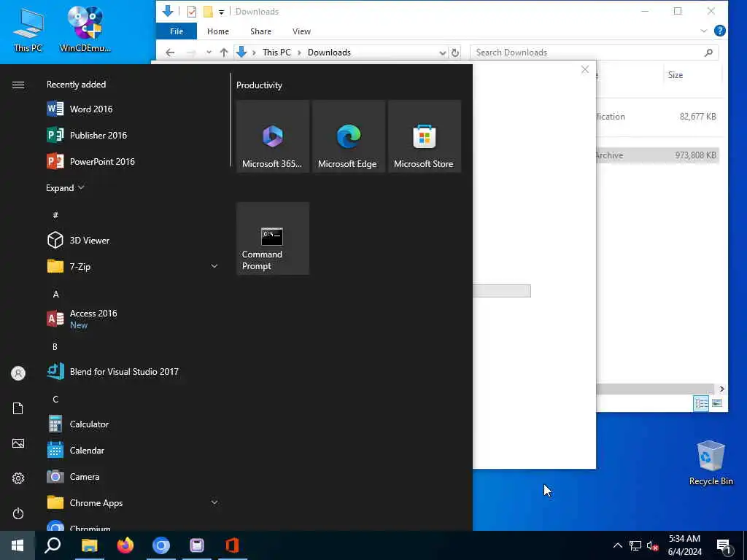747x560 pixels.
Task: Open the Share ribbon tab
Action: [260, 31]
